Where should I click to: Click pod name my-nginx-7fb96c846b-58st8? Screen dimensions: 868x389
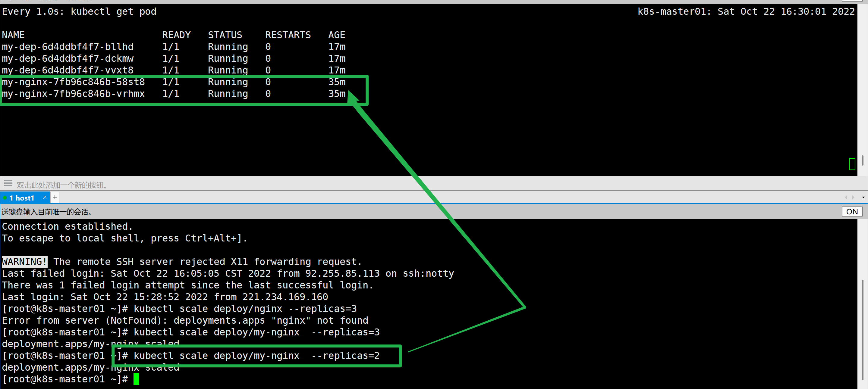pos(74,82)
